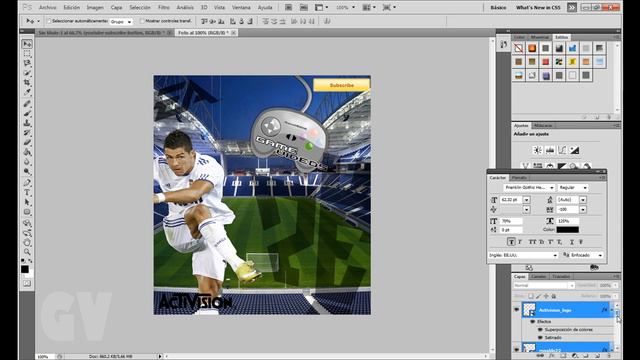Click the Exposure adjustment icon
The image size is (640, 360).
tap(575, 150)
